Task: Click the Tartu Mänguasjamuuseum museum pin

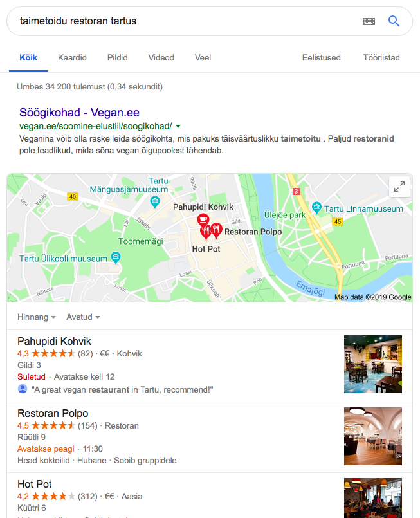Action: pyautogui.click(x=154, y=201)
